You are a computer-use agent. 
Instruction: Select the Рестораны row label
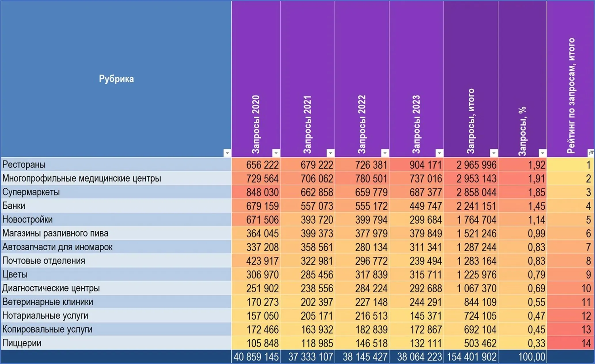click(24, 165)
